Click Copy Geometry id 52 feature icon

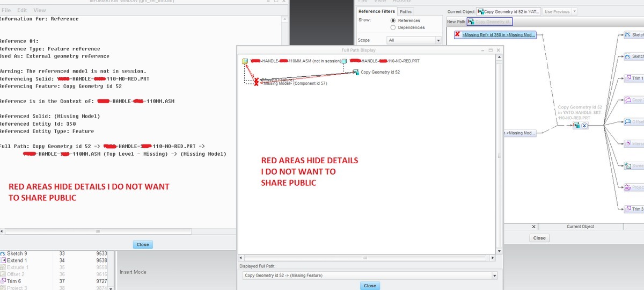pyautogui.click(x=355, y=72)
